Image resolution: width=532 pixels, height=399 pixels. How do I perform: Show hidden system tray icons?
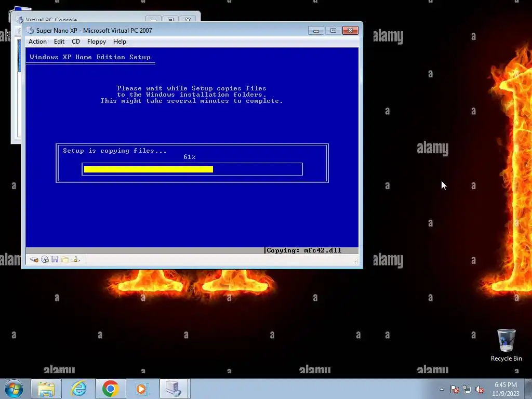tap(442, 389)
